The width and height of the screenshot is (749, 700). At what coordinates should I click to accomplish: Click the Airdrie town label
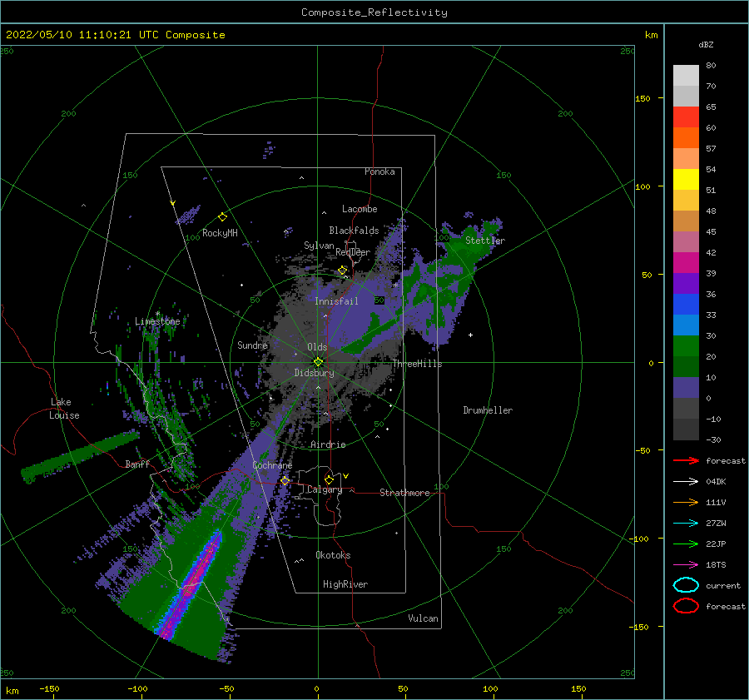[328, 444]
